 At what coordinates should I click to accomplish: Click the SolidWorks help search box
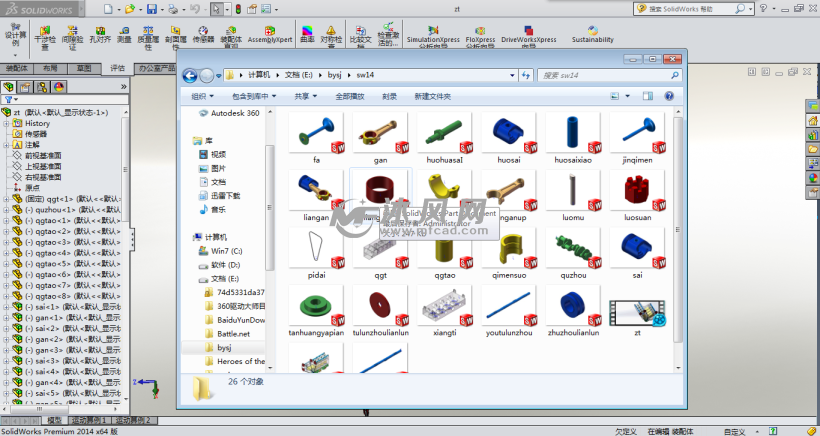pyautogui.click(x=694, y=9)
